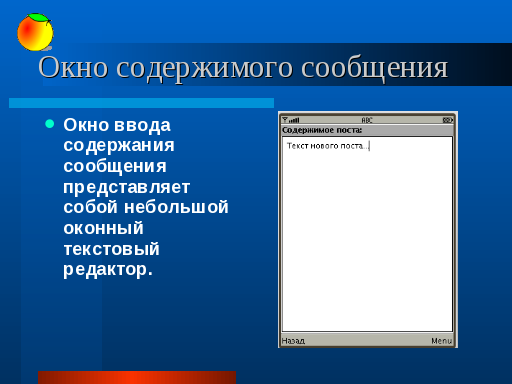Click the orange fruit logo icon
Viewport: 512px width, 384px height.
35,32
